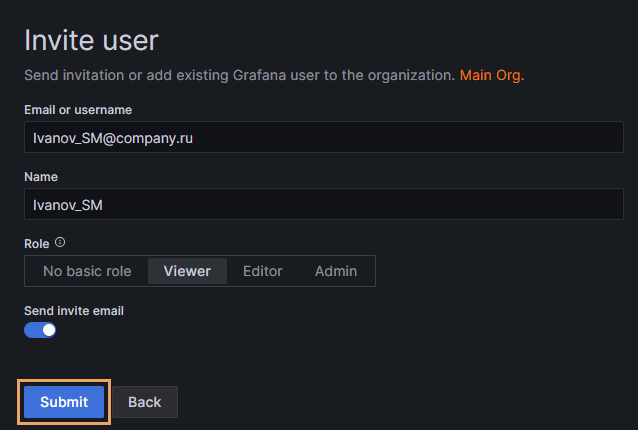Click the Send invitation description text

click(x=240, y=75)
